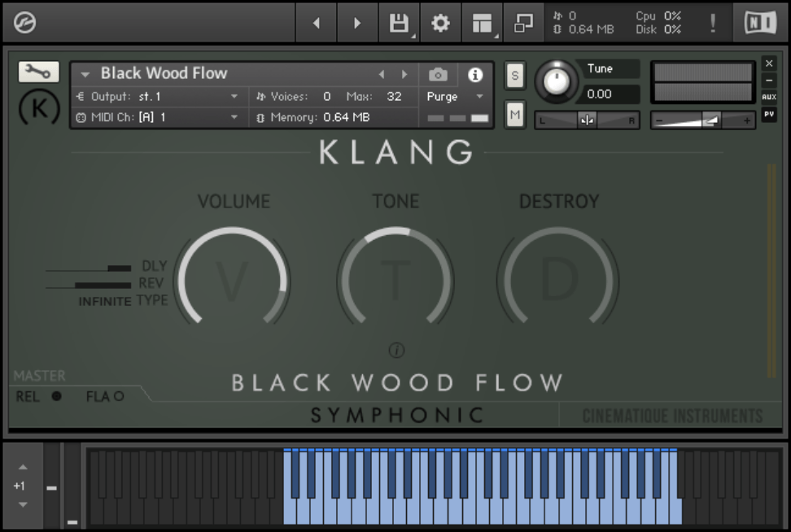791x532 pixels.
Task: Open the Purge dropdown menu
Action: point(455,96)
